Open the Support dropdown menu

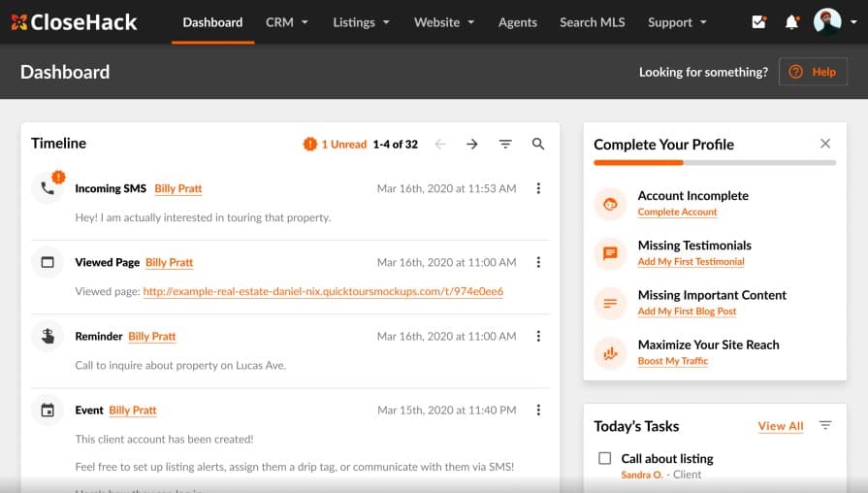[x=677, y=22]
